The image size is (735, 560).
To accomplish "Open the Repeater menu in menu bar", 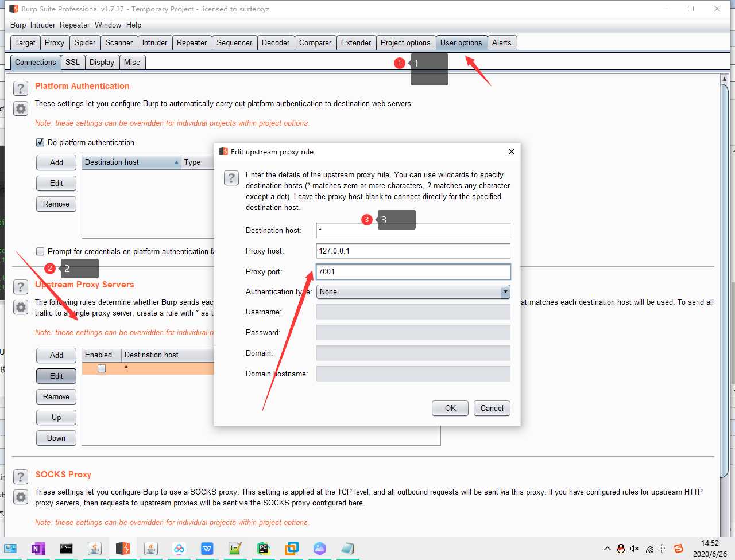I will pyautogui.click(x=75, y=25).
